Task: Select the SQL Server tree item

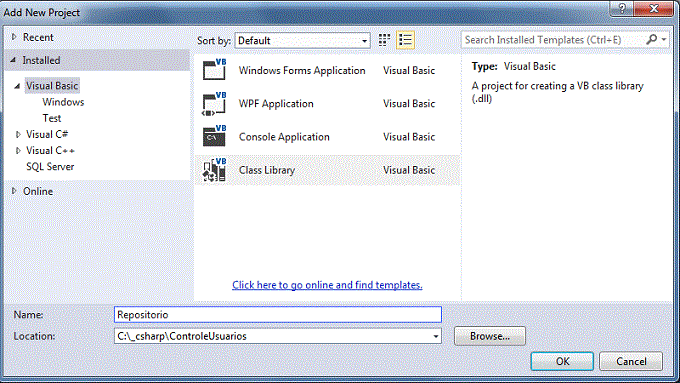Action: click(x=50, y=167)
